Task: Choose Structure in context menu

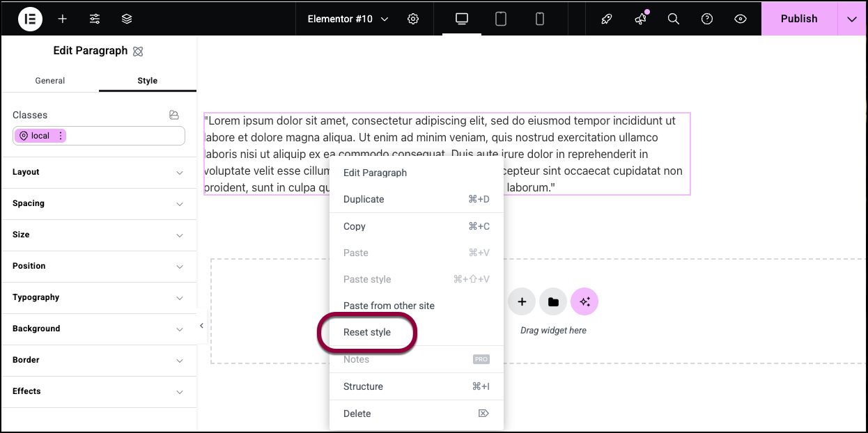Action: pyautogui.click(x=416, y=386)
